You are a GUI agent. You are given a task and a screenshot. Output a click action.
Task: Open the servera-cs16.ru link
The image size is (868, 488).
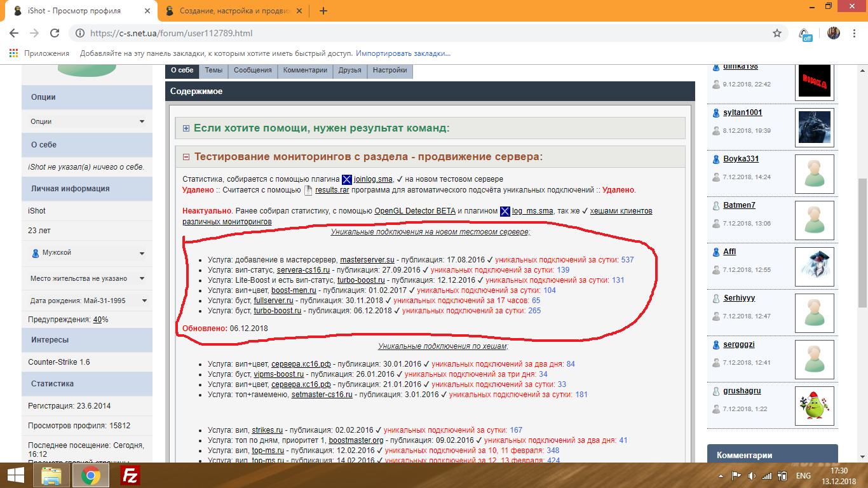[x=303, y=270]
